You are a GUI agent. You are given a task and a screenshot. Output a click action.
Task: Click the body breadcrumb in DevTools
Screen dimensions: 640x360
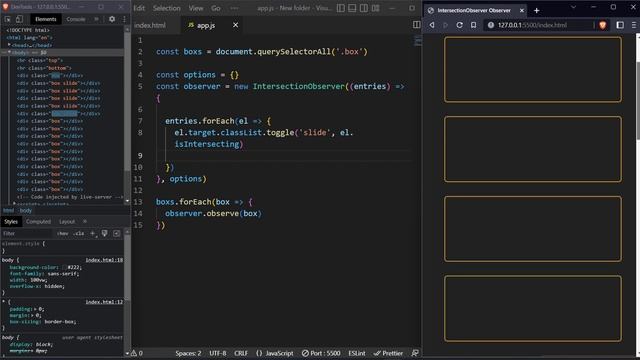25,211
